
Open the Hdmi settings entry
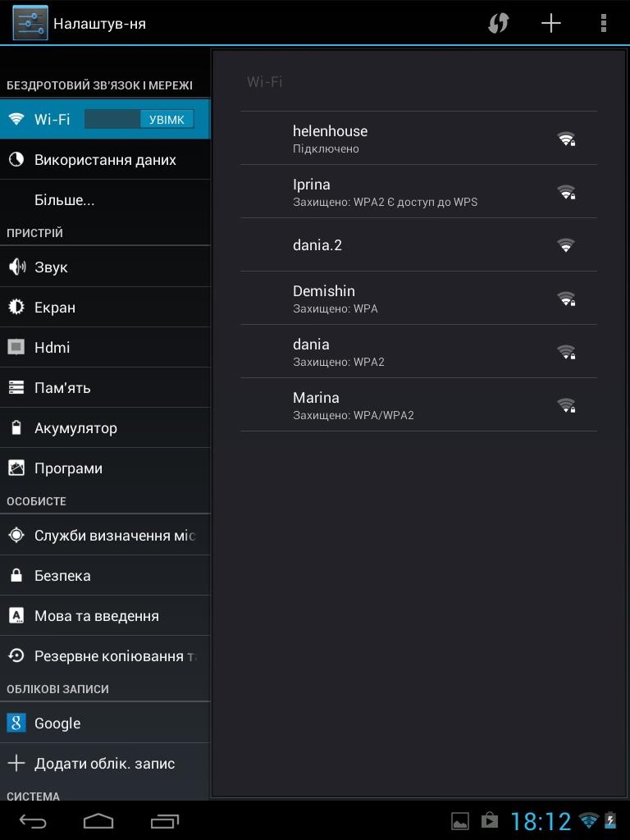[52, 348]
